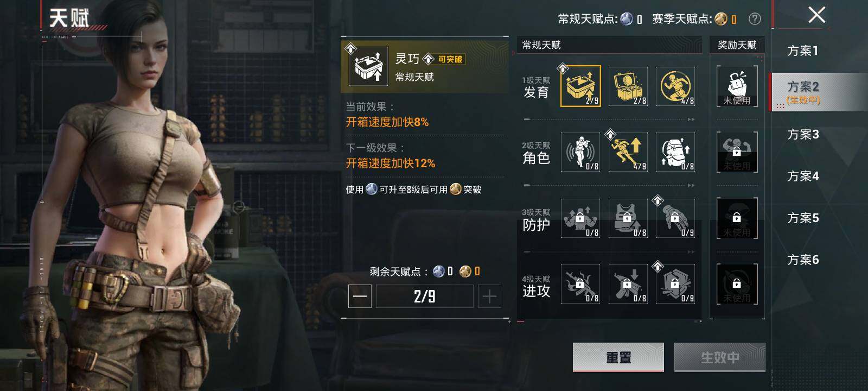Select the 方案6 preset
868x391 pixels.
[803, 260]
